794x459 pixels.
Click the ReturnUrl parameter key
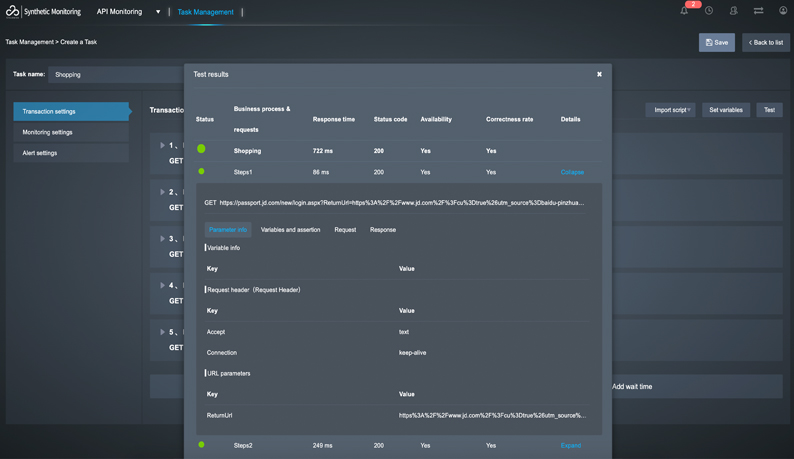(219, 415)
